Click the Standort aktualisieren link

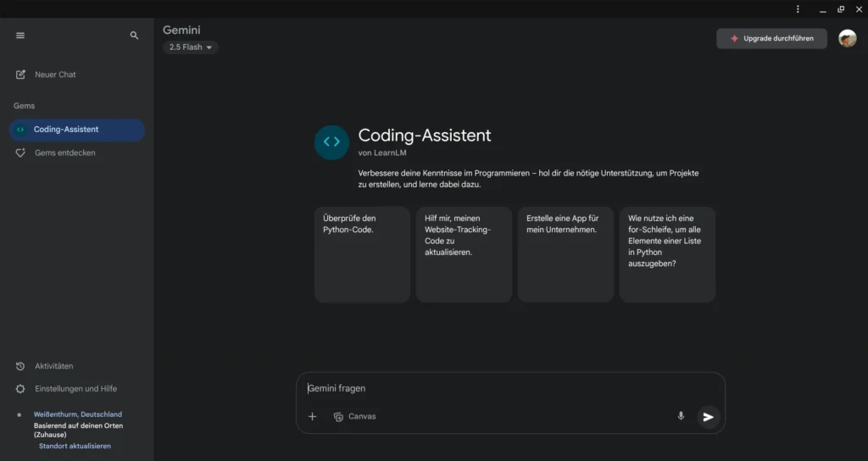75,446
